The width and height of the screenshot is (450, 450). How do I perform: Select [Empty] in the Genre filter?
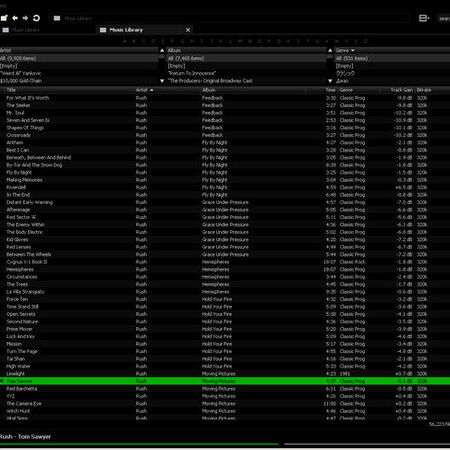tap(392, 66)
